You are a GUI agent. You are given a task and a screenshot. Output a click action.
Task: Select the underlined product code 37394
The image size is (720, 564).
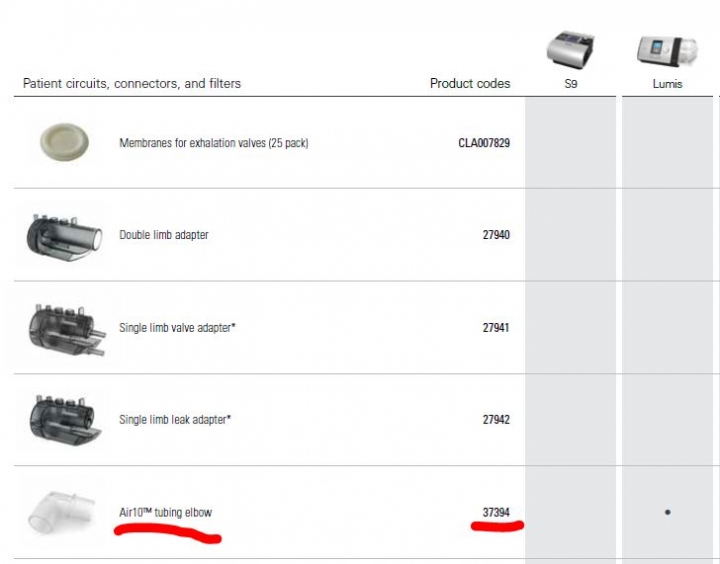coord(496,512)
